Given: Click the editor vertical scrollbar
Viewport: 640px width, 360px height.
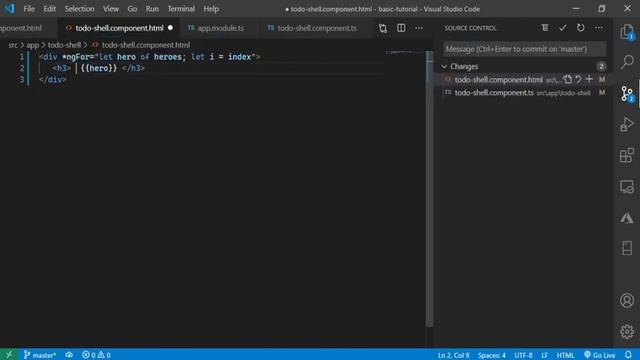Looking at the screenshot, I should click(429, 188).
